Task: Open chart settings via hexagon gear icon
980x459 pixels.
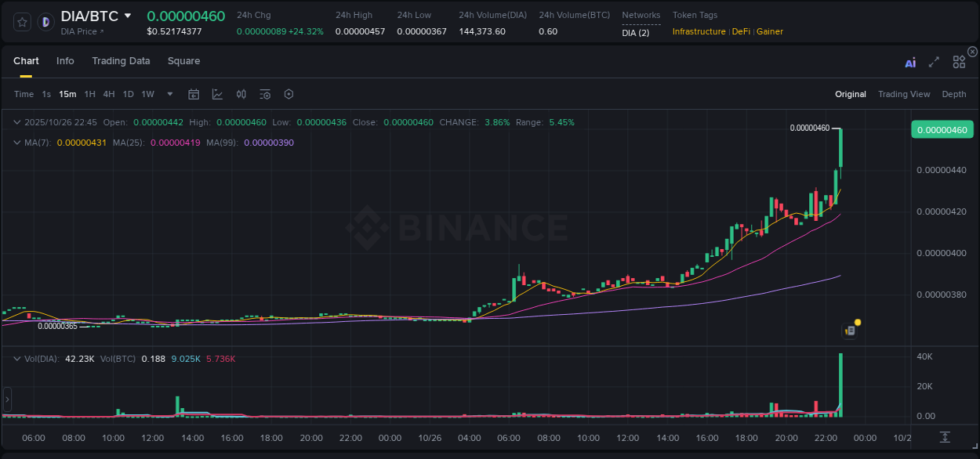Action: [x=289, y=94]
